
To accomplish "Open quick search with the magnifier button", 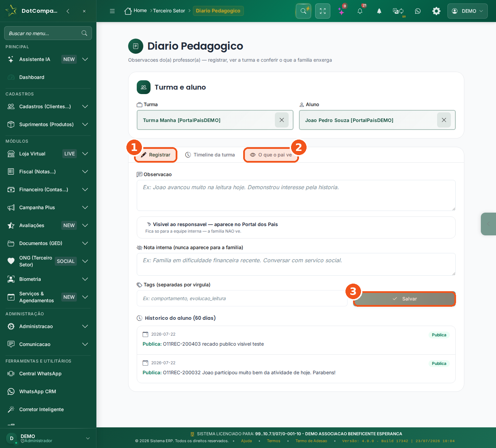I will click(303, 11).
